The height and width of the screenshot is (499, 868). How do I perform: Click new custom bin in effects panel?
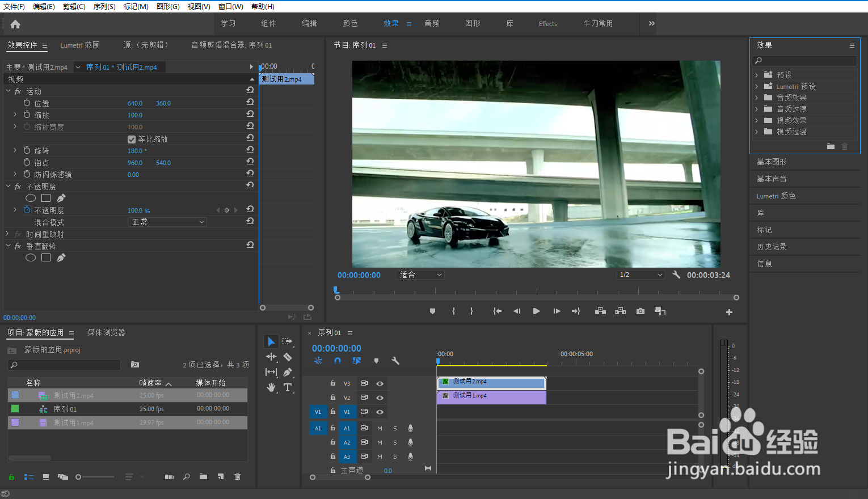coord(831,146)
